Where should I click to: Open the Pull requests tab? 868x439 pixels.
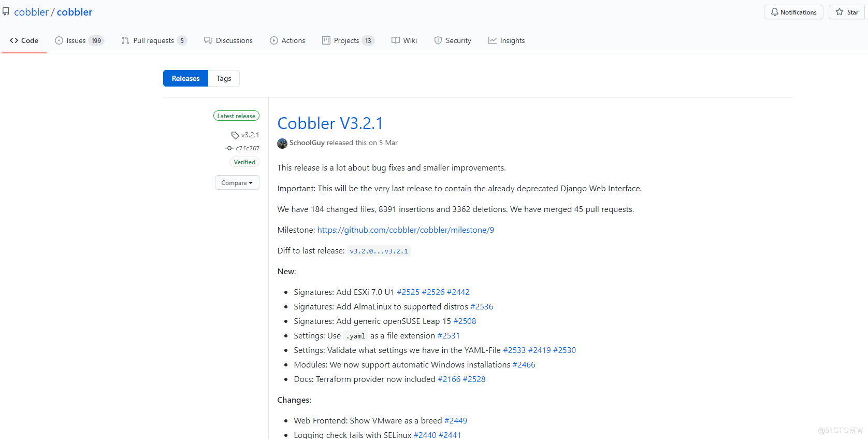[x=154, y=40]
